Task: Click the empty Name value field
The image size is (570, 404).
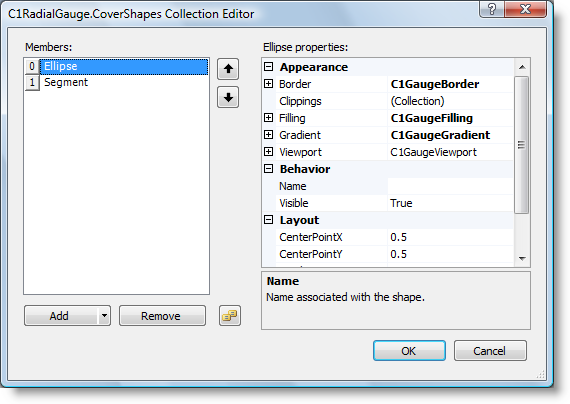Action: pos(451,186)
